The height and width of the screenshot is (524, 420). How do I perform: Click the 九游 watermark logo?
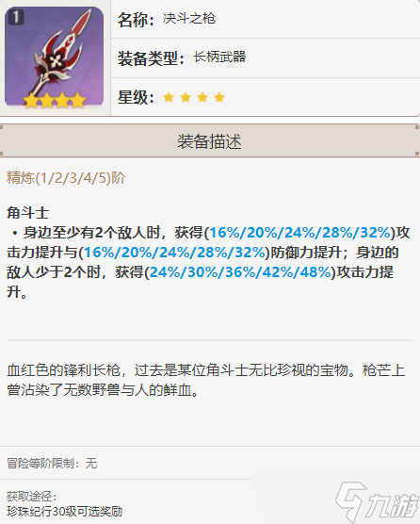coord(377,501)
